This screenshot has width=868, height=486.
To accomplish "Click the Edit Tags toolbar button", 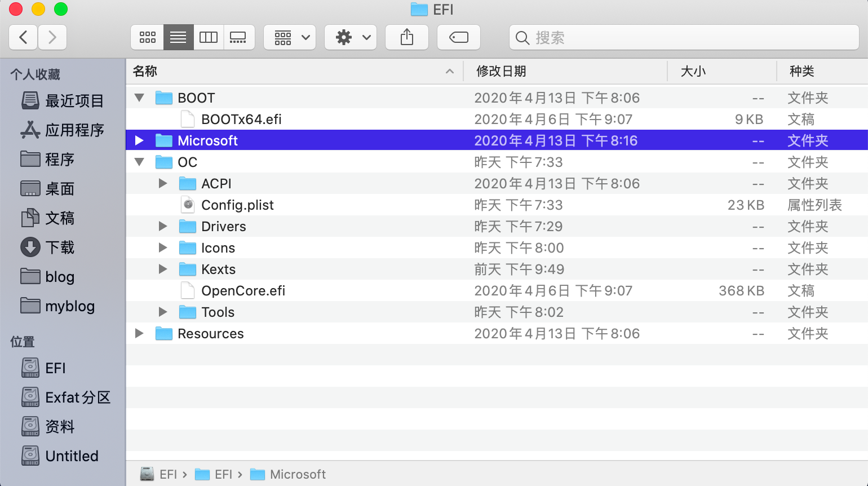I will (x=459, y=37).
